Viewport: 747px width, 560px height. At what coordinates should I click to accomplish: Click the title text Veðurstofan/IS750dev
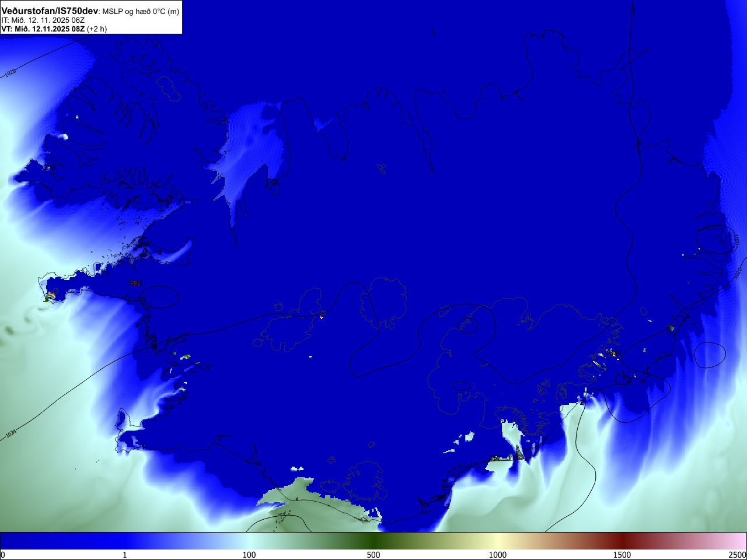coord(50,11)
